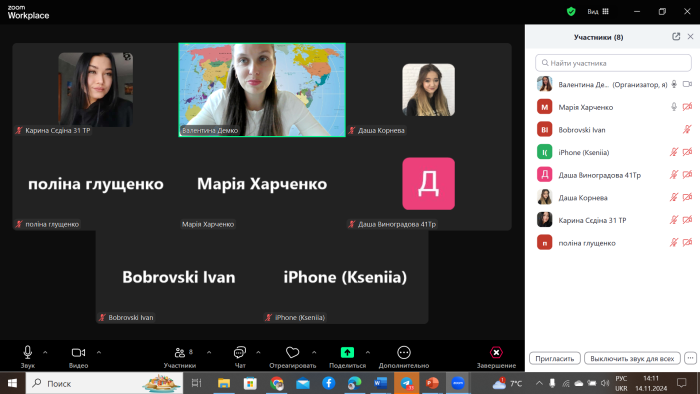Click Марія Харченко avatar in participants list
This screenshot has height=394, width=700.
point(544,107)
